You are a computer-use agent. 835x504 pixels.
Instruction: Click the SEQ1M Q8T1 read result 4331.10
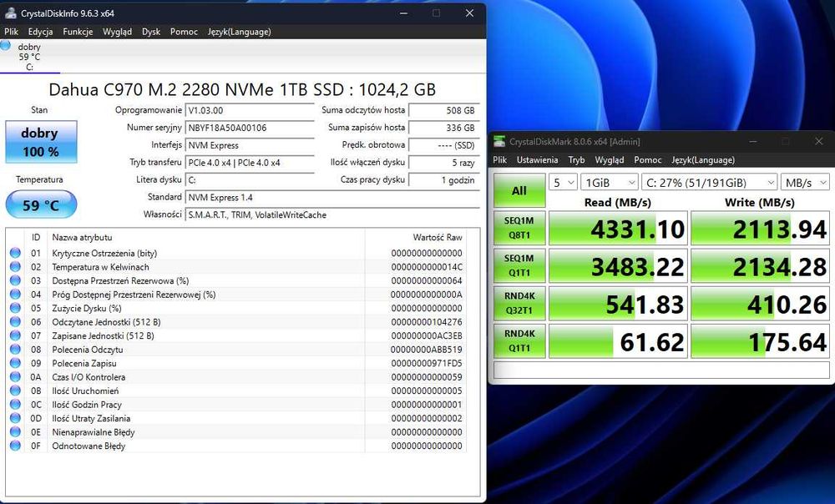[x=618, y=229]
